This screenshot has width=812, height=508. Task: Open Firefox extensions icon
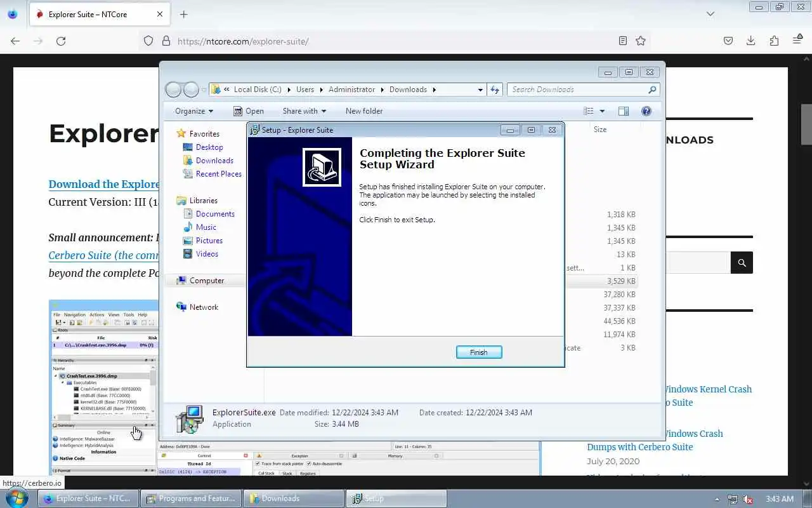tap(774, 41)
